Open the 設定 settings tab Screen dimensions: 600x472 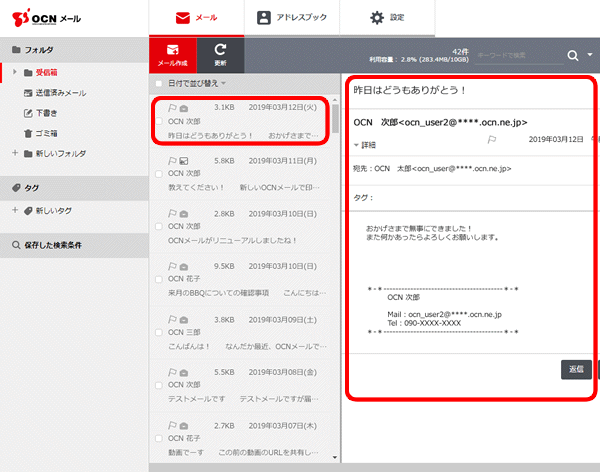coord(387,18)
